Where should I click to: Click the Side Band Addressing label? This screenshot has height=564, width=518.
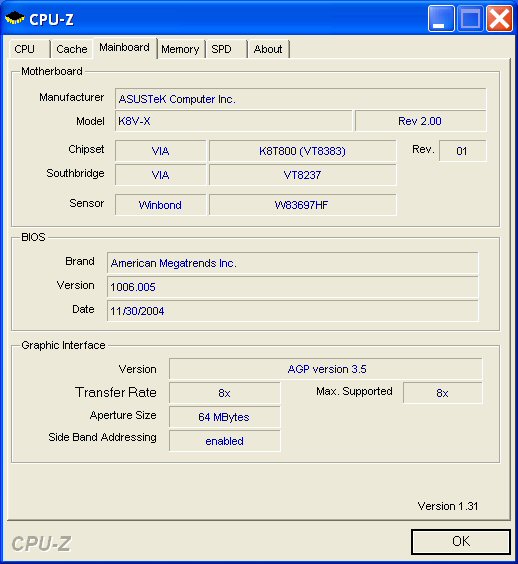[x=103, y=437]
